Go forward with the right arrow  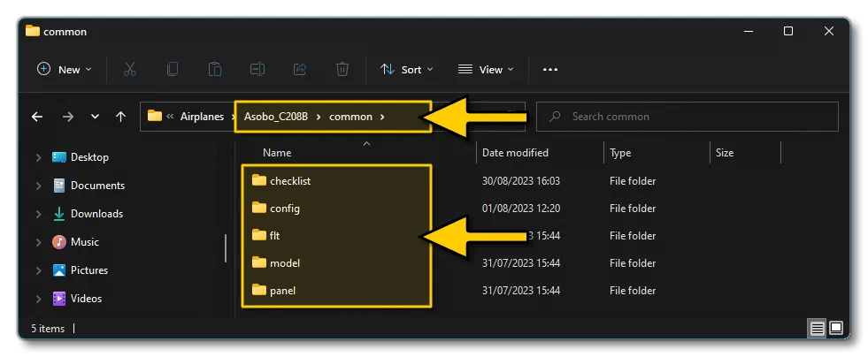[x=67, y=117]
